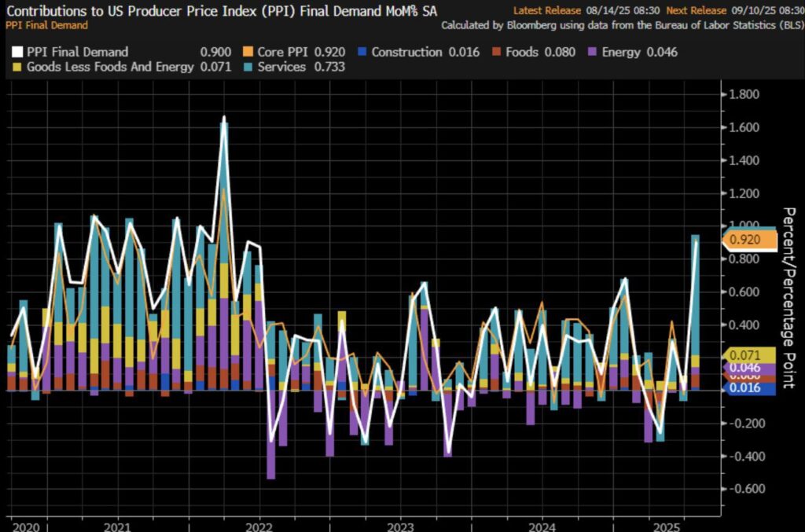The height and width of the screenshot is (532, 805).
Task: Click the purple Energy legend swatch
Action: [x=592, y=52]
